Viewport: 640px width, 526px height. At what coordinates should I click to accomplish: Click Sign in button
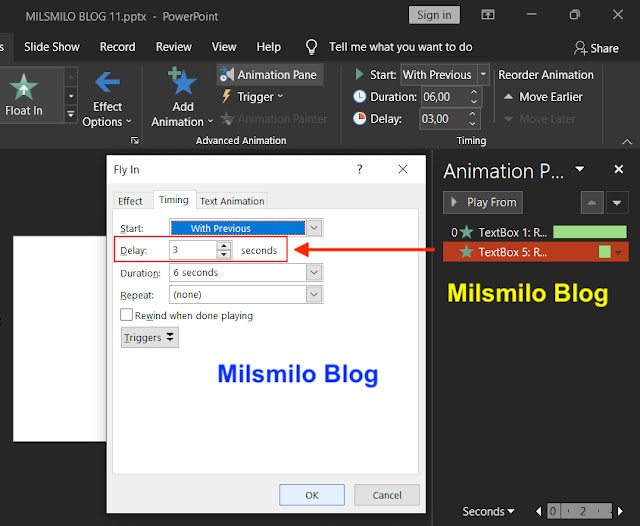[434, 15]
